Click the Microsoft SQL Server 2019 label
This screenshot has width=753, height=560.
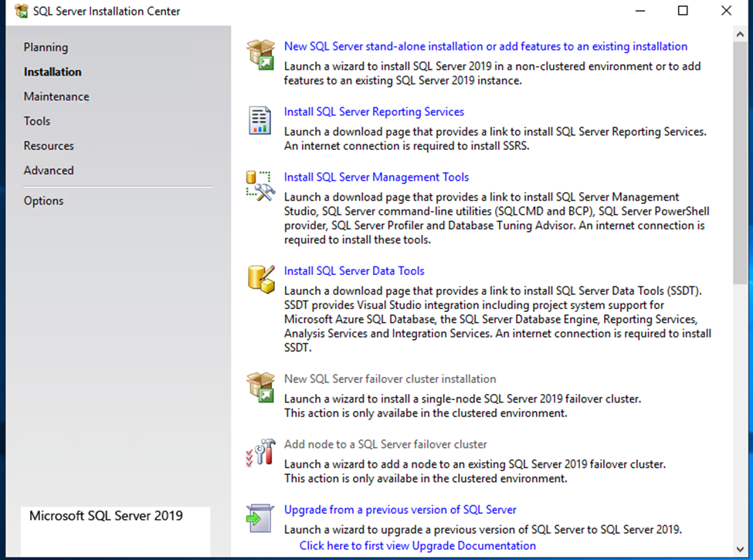coord(106,515)
